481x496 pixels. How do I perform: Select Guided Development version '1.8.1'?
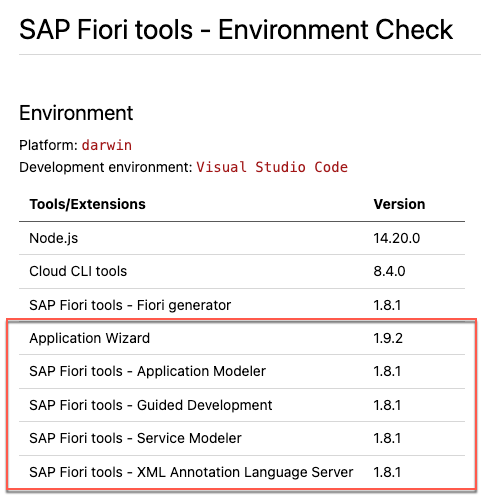point(387,405)
